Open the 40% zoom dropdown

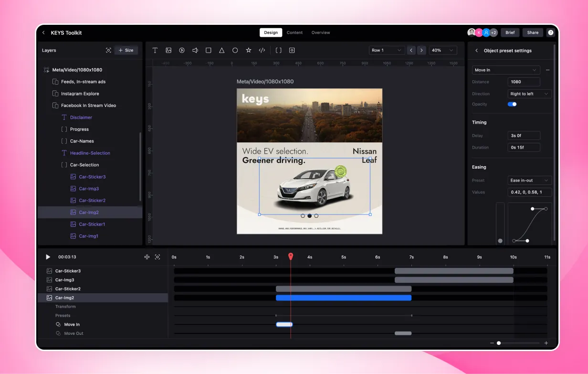click(x=443, y=50)
